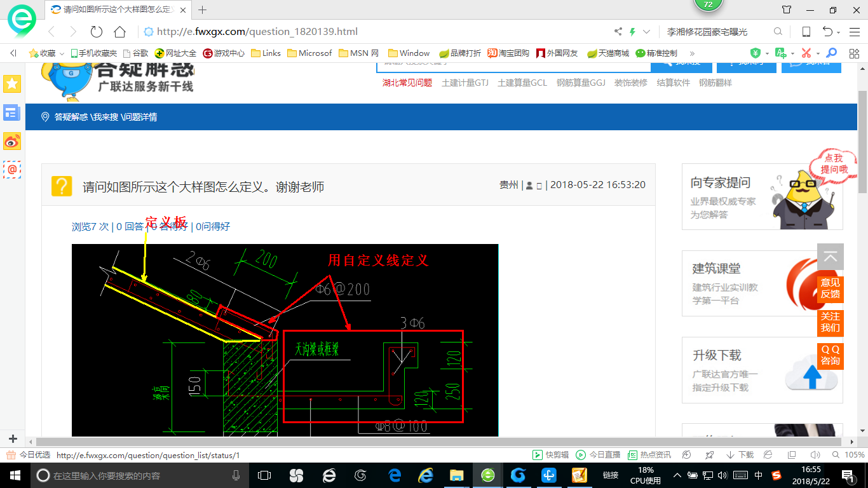This screenshot has height=488, width=868.
Task: Open File Explorer from the taskbar
Action: [456, 475]
